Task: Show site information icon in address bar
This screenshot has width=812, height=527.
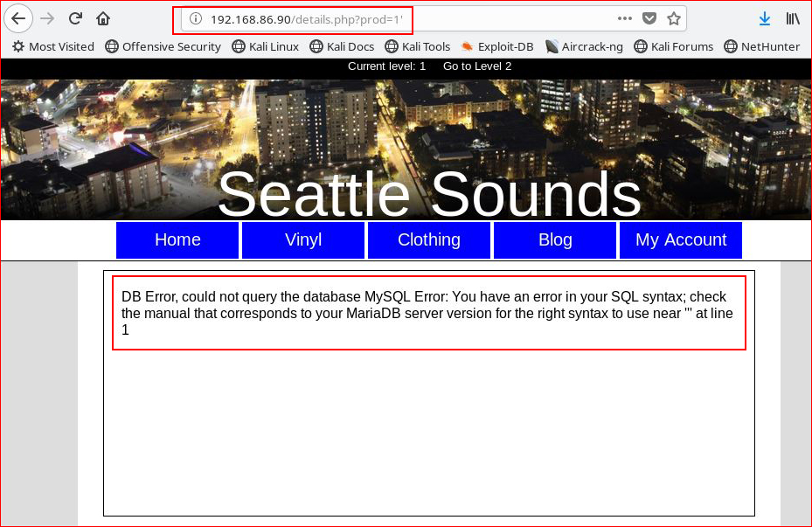Action: (195, 19)
